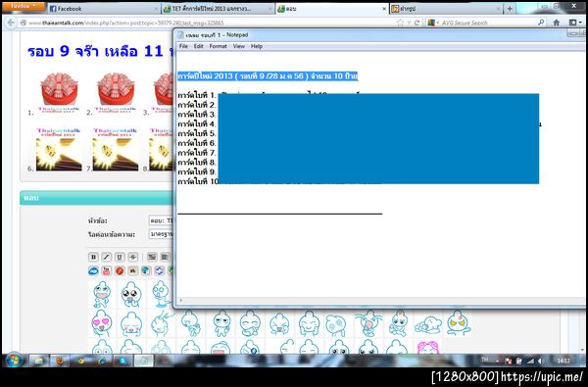Switch to the fourth Firefox tab with the orange icon
This screenshot has height=387, width=588.
446,9
